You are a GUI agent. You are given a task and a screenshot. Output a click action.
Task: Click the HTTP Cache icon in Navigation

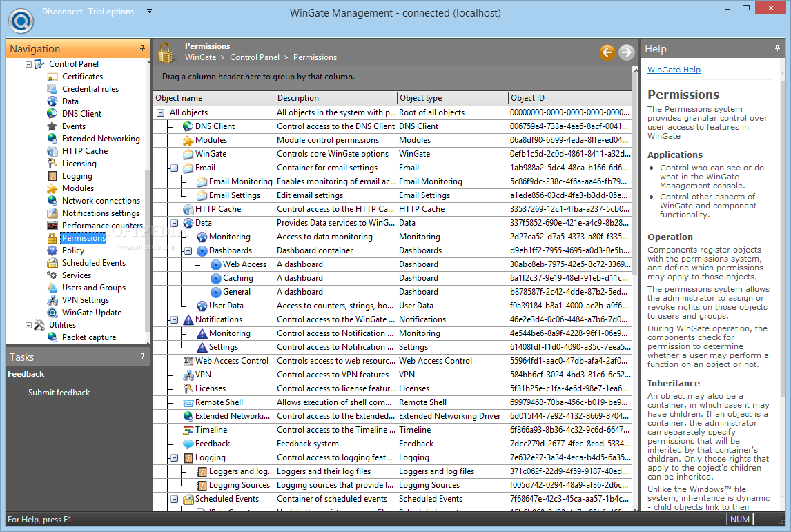click(x=52, y=151)
